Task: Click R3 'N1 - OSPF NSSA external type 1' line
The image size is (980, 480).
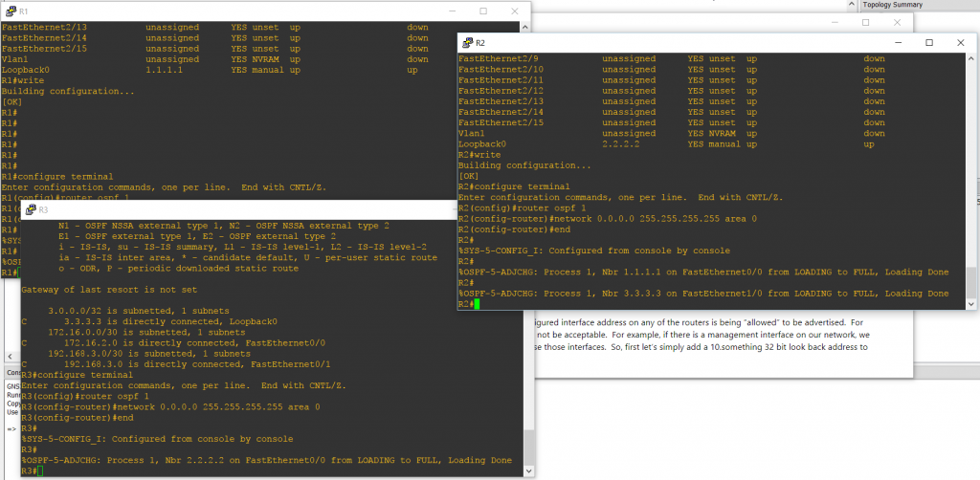Action: click(224, 226)
